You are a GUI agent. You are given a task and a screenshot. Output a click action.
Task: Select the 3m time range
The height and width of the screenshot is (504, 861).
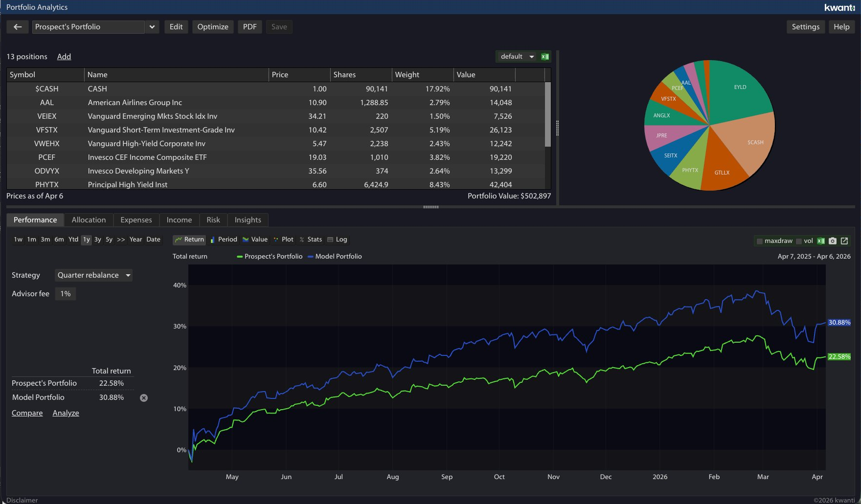tap(45, 240)
